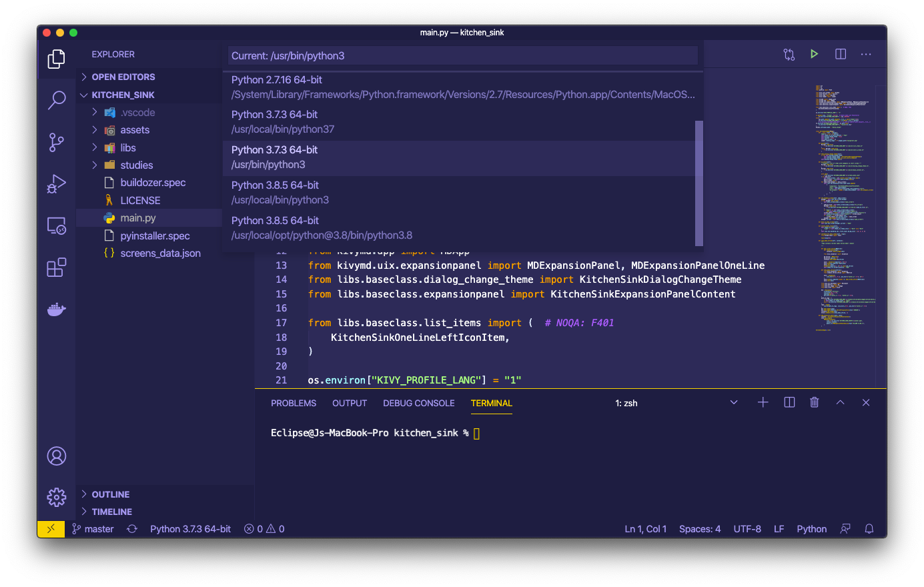Expand the OUTLINE section
This screenshot has height=587, width=924.
tap(111, 494)
